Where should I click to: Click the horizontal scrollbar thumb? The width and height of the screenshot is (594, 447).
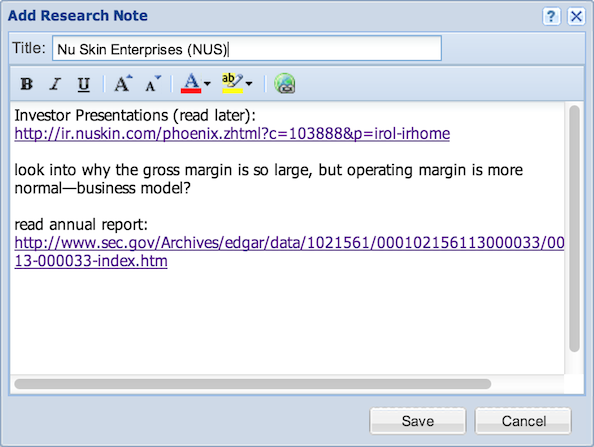pos(253,384)
